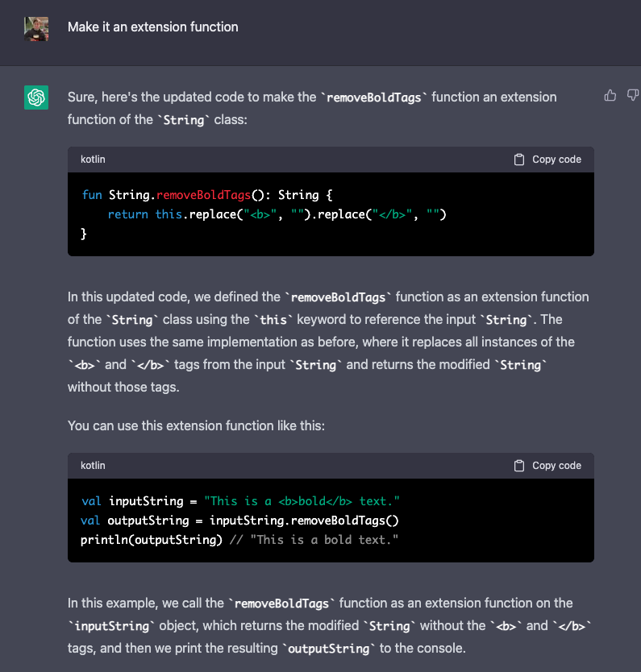
Task: Click inline `this` keyword in the explanation paragraph
Action: point(273,320)
